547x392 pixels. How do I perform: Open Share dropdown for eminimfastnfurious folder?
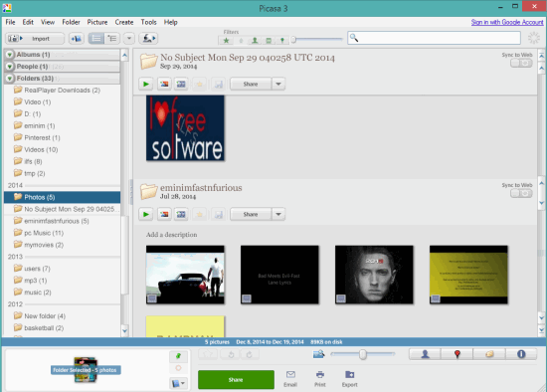pyautogui.click(x=278, y=214)
